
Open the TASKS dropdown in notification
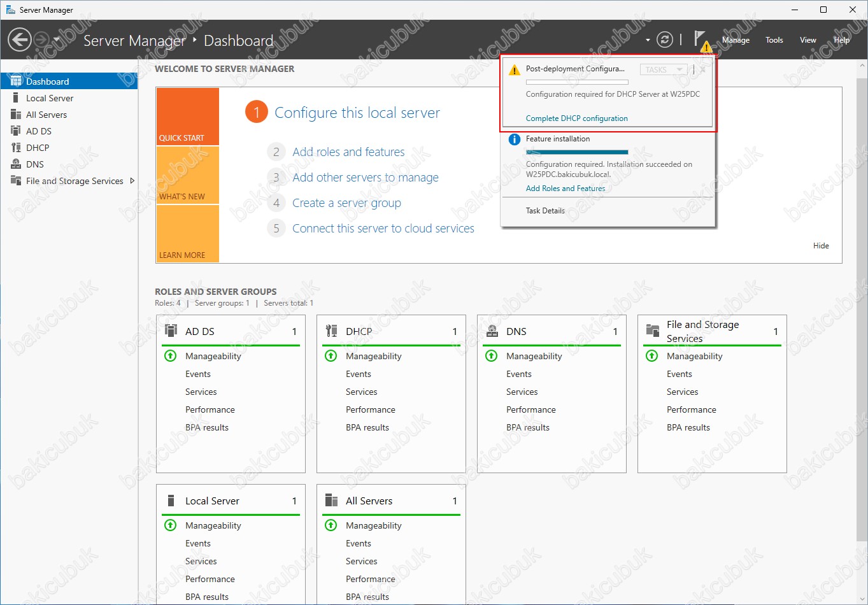[664, 69]
